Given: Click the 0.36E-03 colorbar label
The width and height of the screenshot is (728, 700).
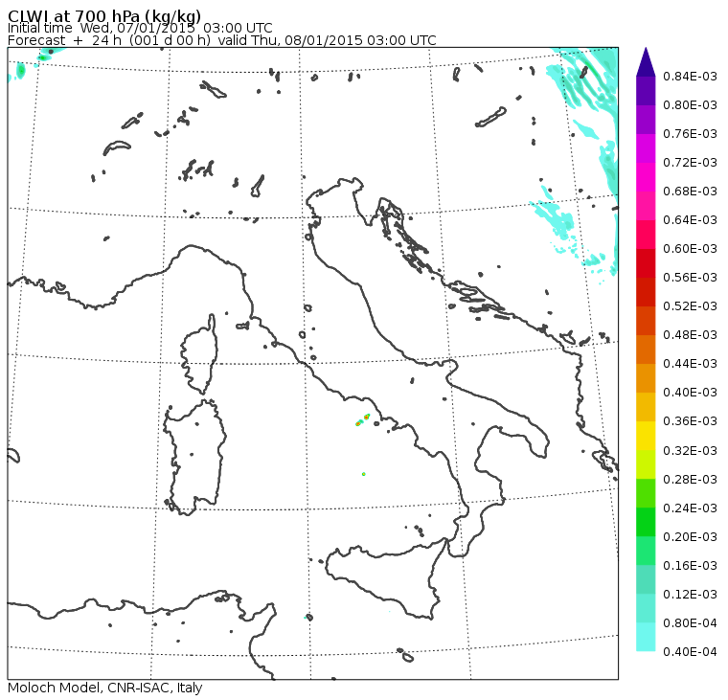Looking at the screenshot, I should (x=690, y=421).
